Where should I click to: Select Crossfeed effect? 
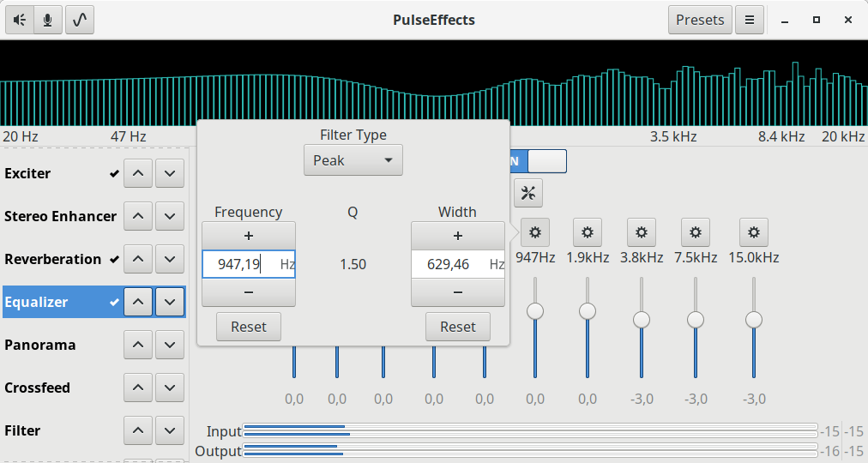[94, 388]
